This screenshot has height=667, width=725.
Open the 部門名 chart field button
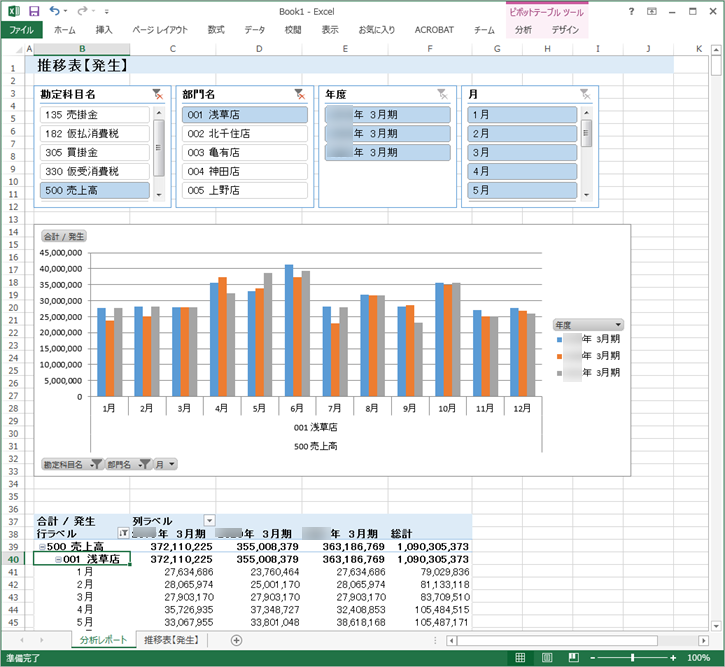click(x=129, y=464)
